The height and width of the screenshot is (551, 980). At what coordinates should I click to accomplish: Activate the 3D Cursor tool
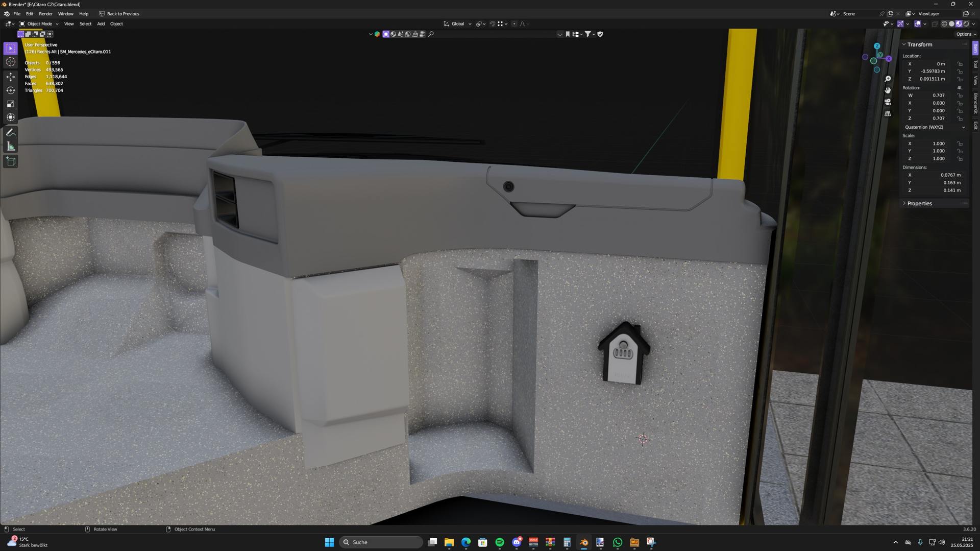click(x=11, y=62)
